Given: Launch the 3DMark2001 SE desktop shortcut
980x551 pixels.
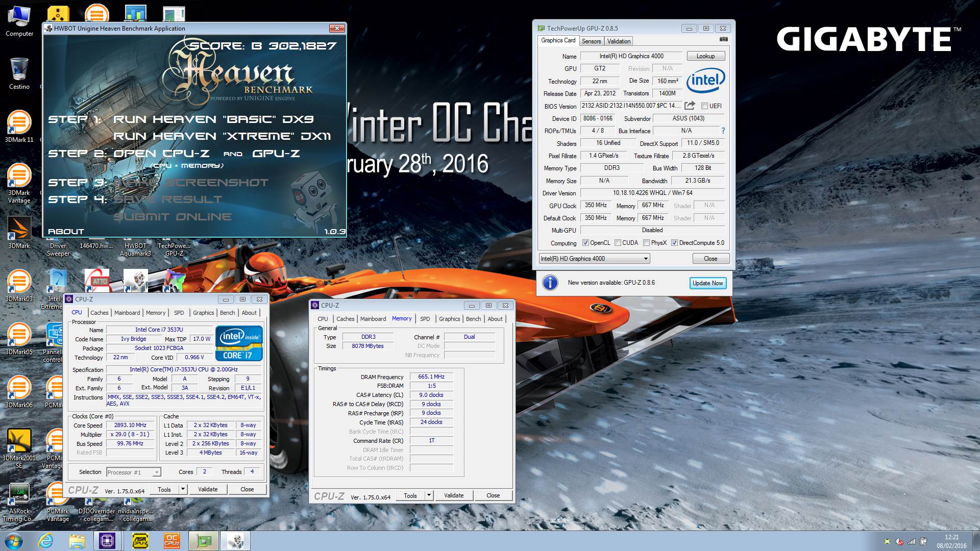Looking at the screenshot, I should tap(19, 448).
